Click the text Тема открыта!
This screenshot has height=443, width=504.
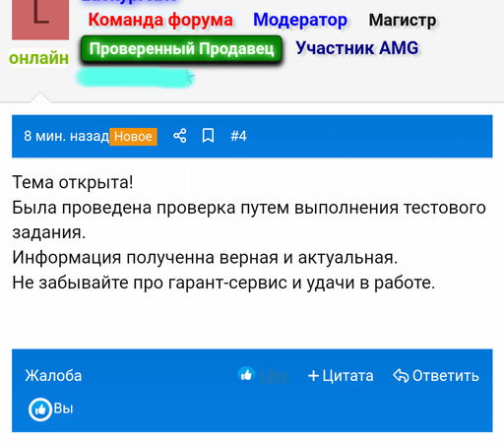pos(73,182)
